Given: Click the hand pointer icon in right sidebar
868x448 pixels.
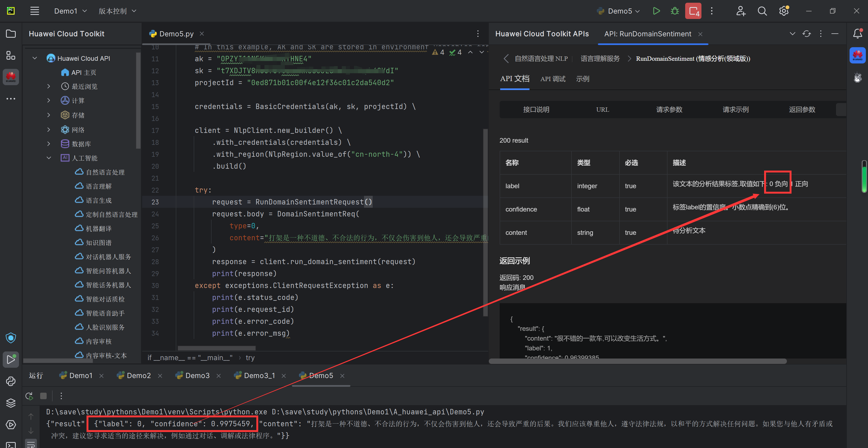Looking at the screenshot, I should (857, 78).
